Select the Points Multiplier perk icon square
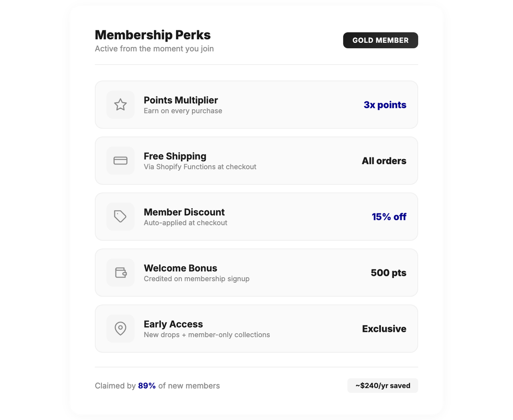Screen dimensions: 513x420 pyautogui.click(x=120, y=104)
